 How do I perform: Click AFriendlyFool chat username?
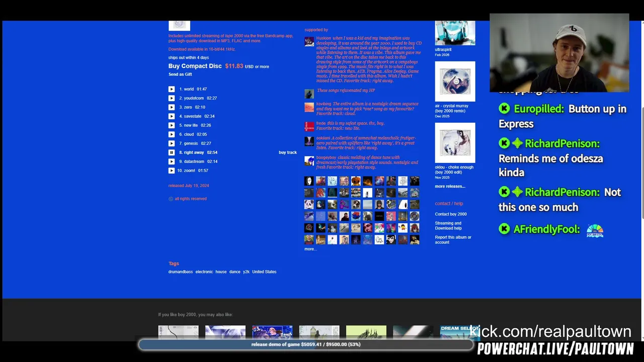(x=546, y=229)
